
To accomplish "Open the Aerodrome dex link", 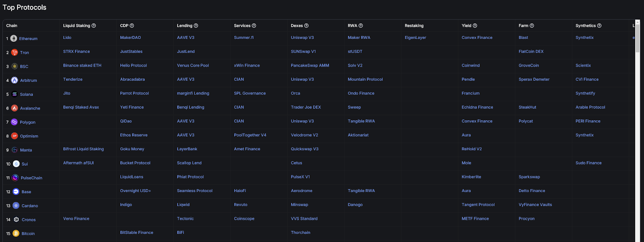I will pos(301,191).
